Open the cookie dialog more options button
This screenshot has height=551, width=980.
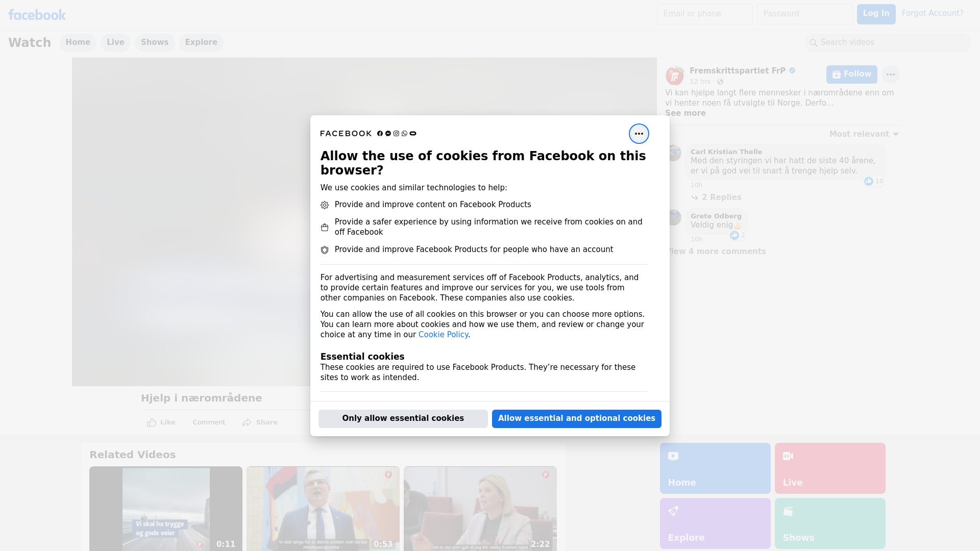(639, 134)
